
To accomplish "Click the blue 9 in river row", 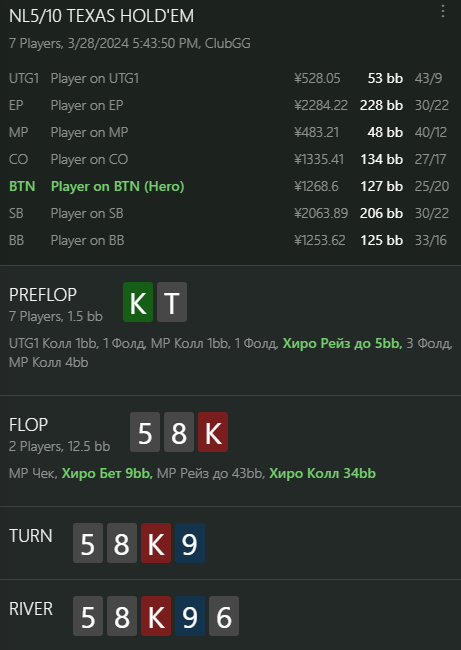I will tap(190, 616).
